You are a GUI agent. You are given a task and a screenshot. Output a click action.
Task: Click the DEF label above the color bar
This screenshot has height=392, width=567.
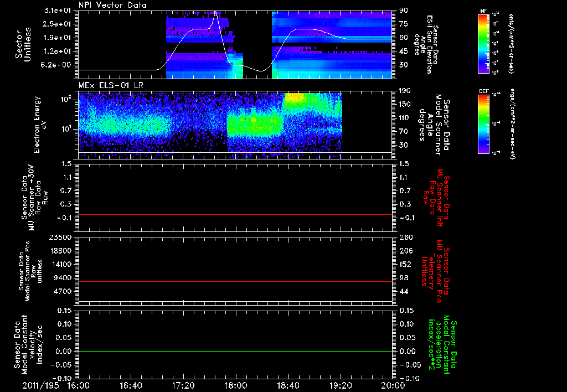pyautogui.click(x=483, y=91)
